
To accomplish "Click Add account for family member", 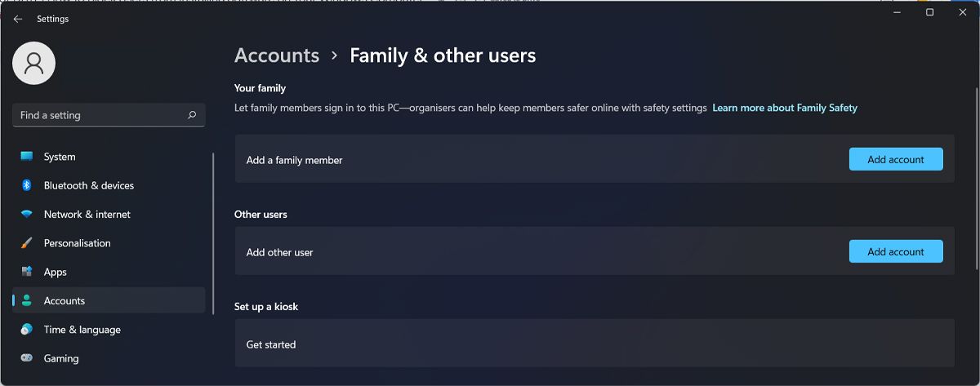I will click(896, 160).
